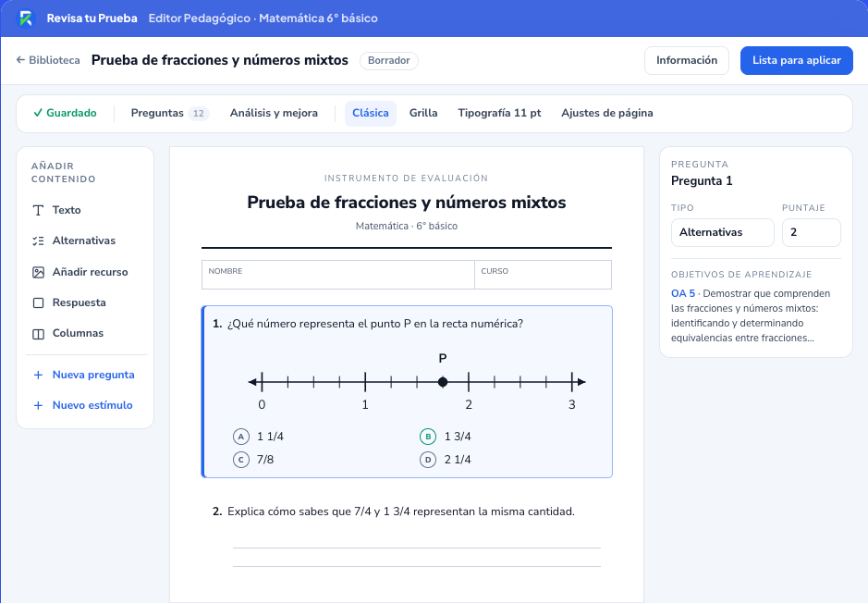Screen dimensions: 868x604
Task: Click answer text 2 1/4
Action: 458,460
